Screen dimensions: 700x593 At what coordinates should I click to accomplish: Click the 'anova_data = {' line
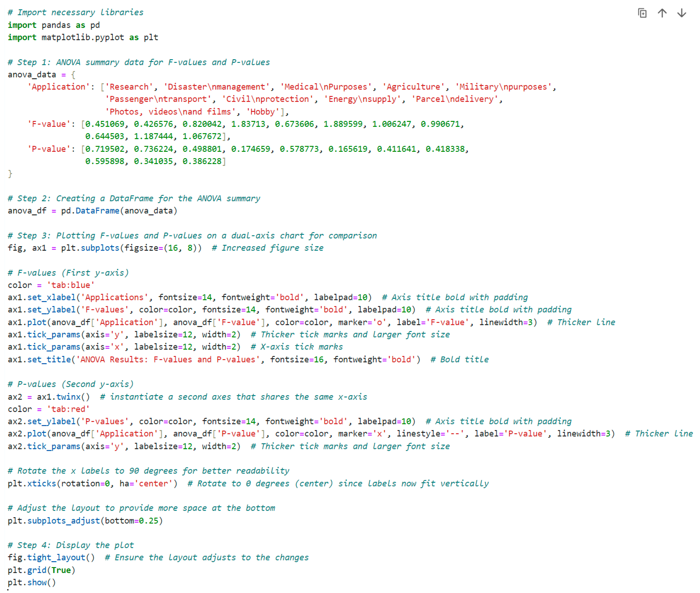point(42,75)
